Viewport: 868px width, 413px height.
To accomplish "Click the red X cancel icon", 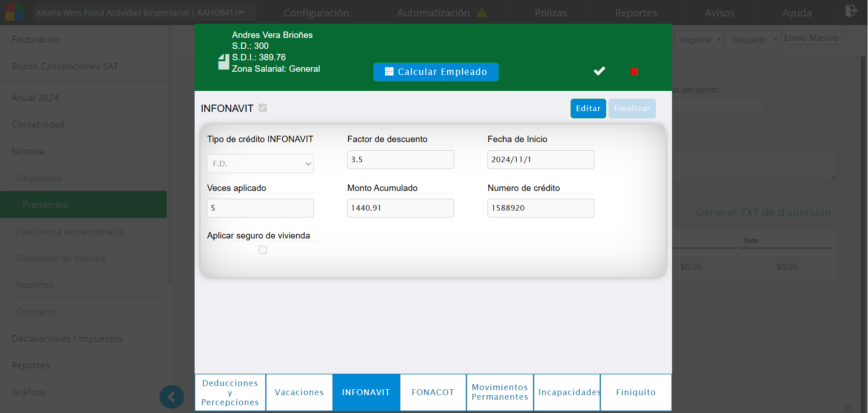I will pyautogui.click(x=634, y=71).
